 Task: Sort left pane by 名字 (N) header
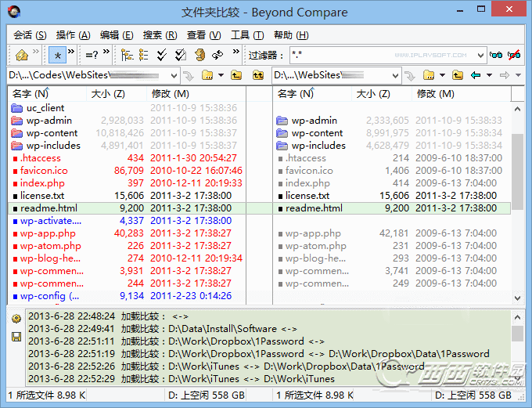point(47,94)
